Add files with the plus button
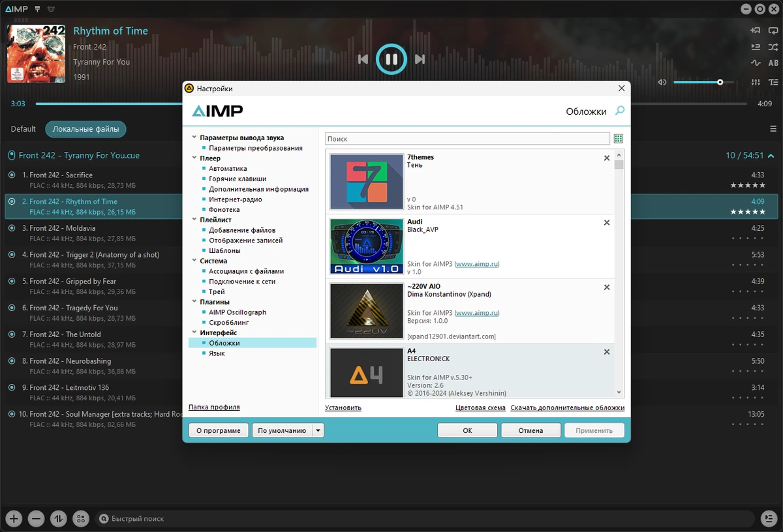This screenshot has height=532, width=783. (x=14, y=519)
